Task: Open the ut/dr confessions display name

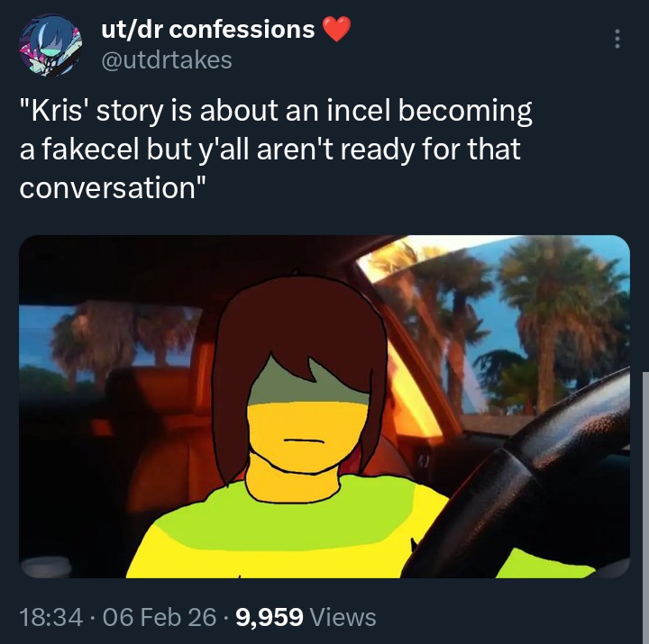Action: 208,30
